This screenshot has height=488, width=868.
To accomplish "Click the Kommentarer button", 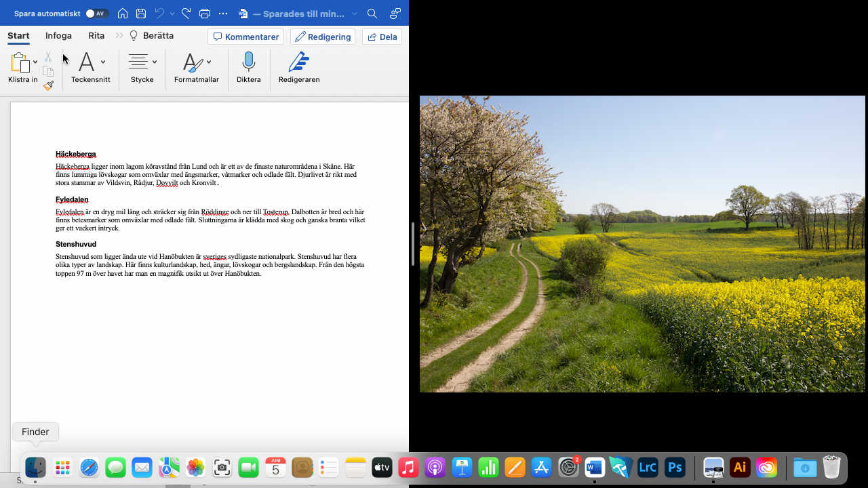I will pos(245,37).
